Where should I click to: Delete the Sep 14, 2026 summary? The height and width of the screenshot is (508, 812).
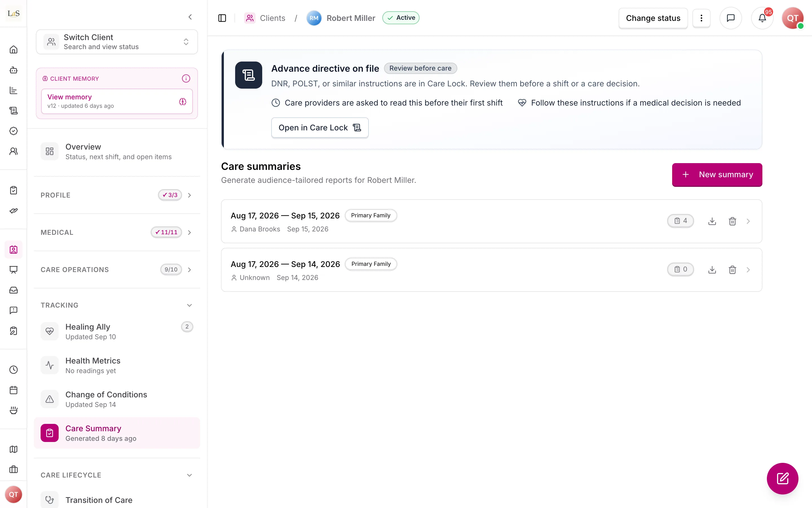pos(732,270)
